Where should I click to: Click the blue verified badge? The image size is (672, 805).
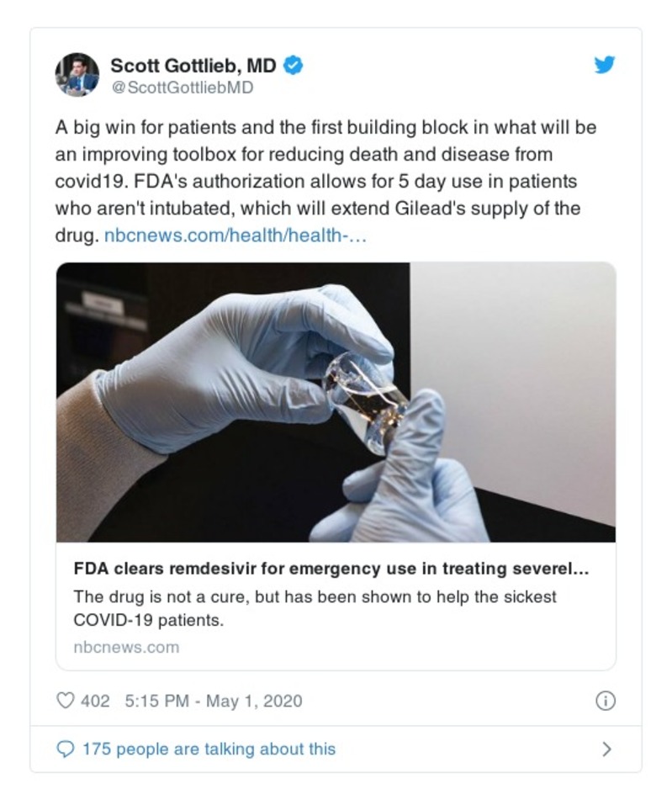[293, 66]
